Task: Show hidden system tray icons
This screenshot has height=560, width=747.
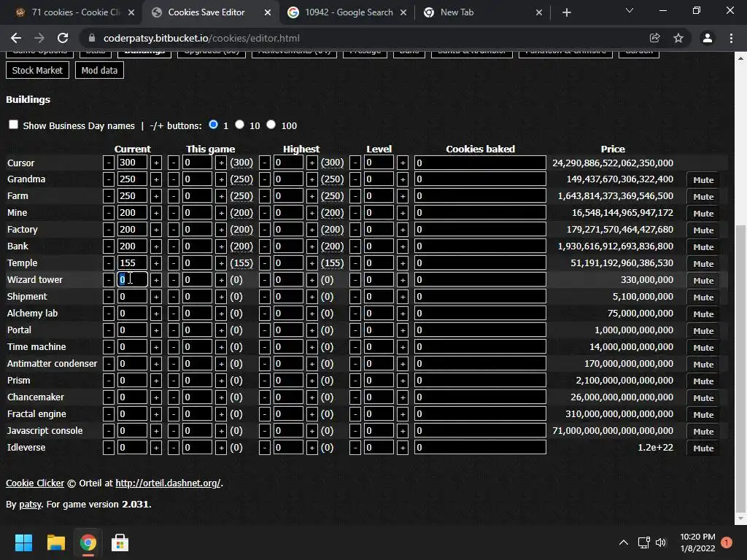Action: pyautogui.click(x=623, y=542)
